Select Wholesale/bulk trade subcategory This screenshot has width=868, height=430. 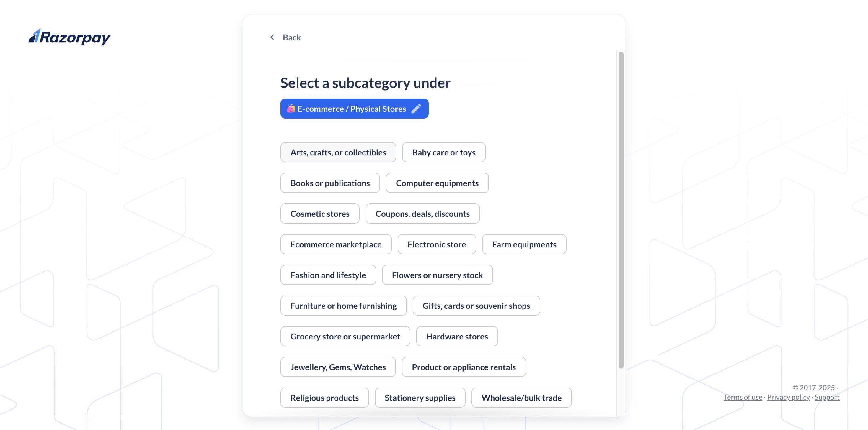pos(521,398)
